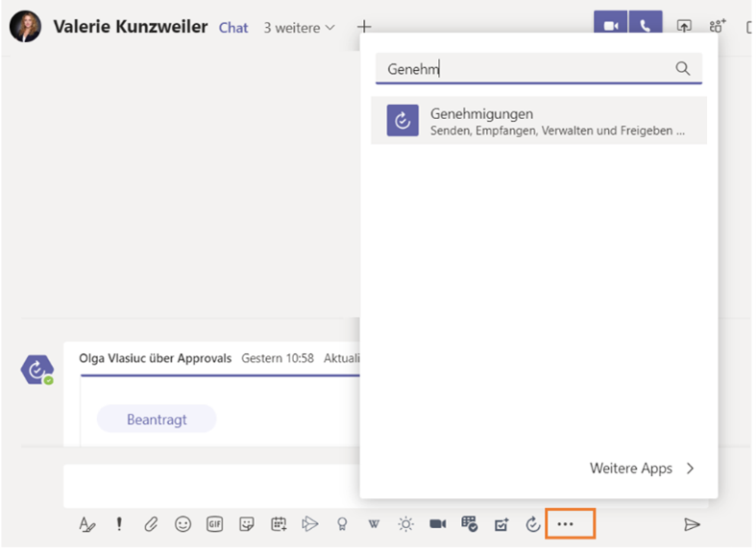Select the Genehmigungen search result
The image size is (756, 553).
coord(539,120)
